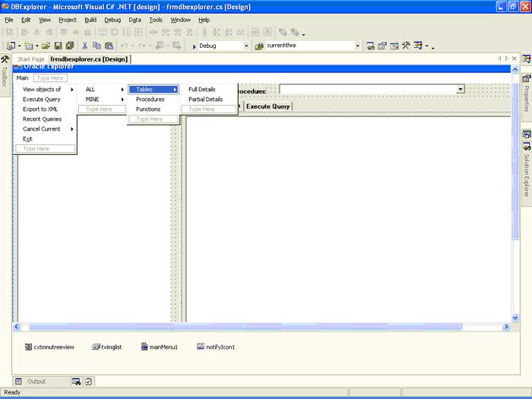Viewport: 532px width, 399px height.
Task: Select the notifyIcon1 component in tray
Action: tap(216, 347)
